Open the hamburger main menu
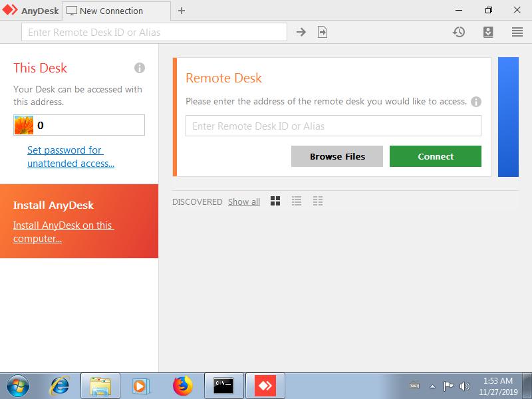Screen dimensions: 532x399 517,32
